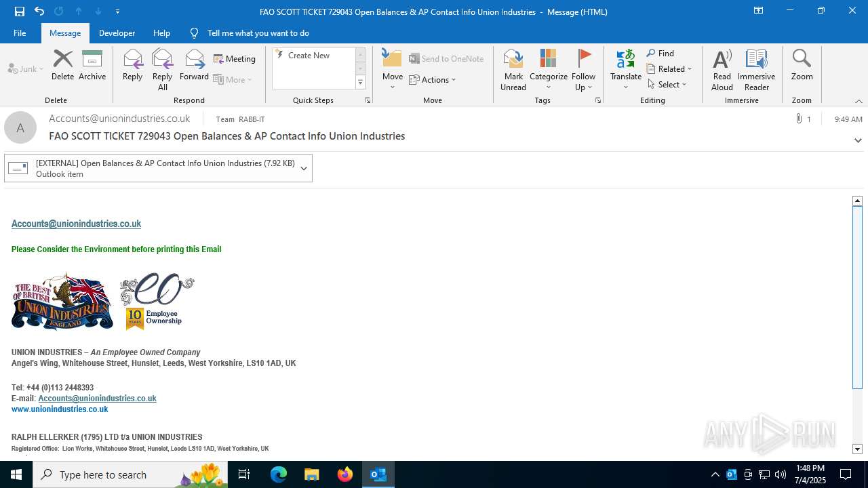Open Categorize color options
Viewport: 868px width, 488px height.
(x=549, y=70)
